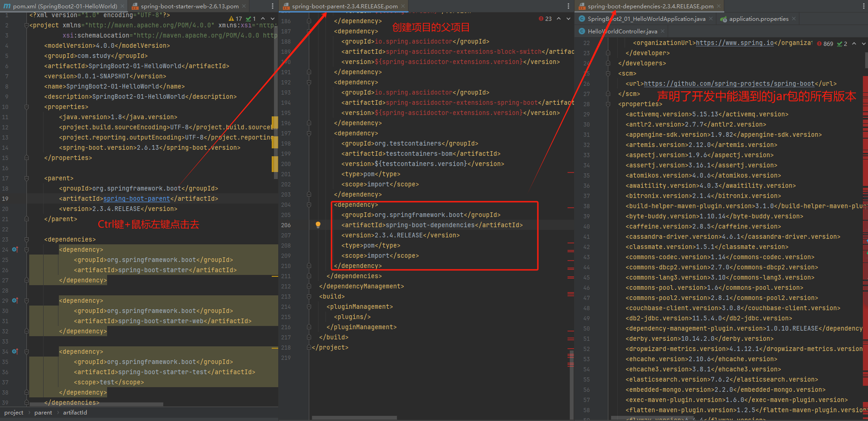Click the commons-lang3.version 3.10 property
868x421 pixels.
pos(720,277)
